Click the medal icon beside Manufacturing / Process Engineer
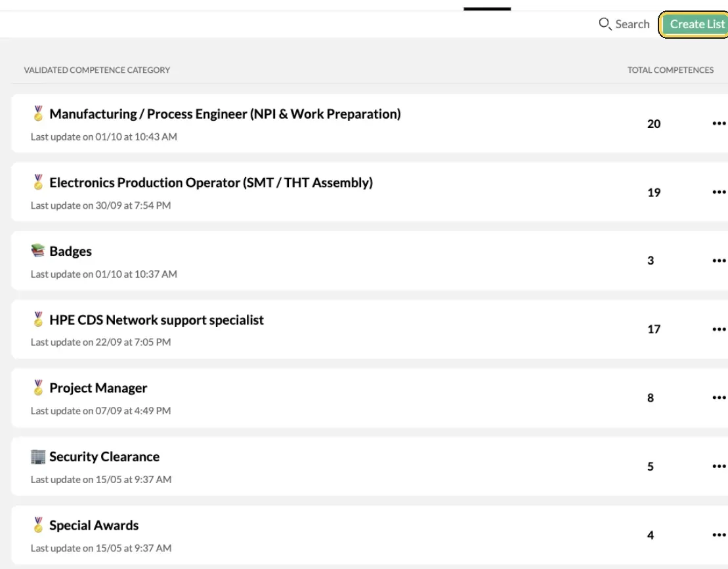 (38, 114)
